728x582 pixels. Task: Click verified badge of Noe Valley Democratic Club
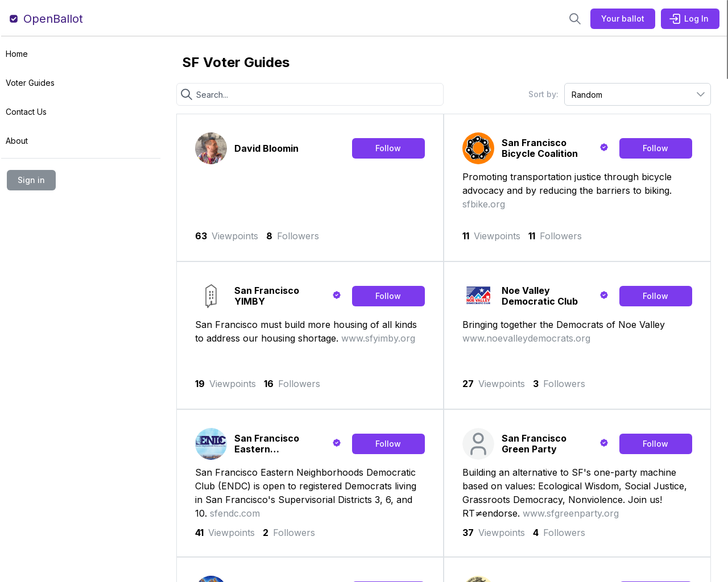(604, 296)
